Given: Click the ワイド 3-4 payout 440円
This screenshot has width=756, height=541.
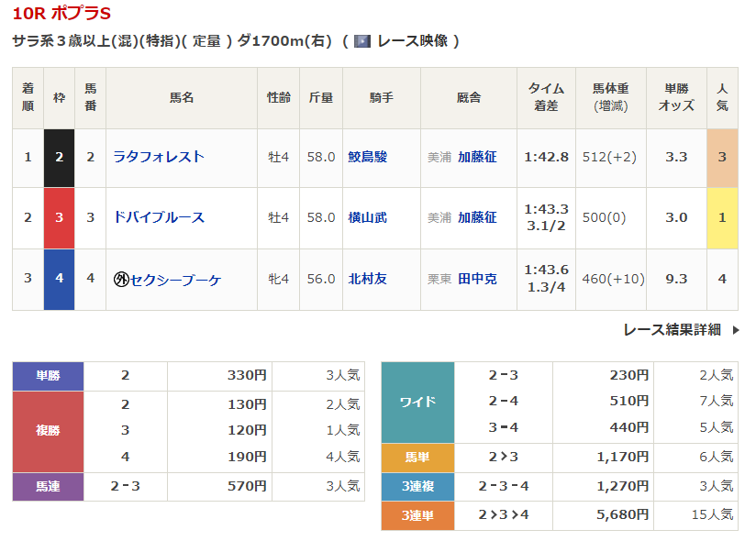Looking at the screenshot, I should point(628,427).
